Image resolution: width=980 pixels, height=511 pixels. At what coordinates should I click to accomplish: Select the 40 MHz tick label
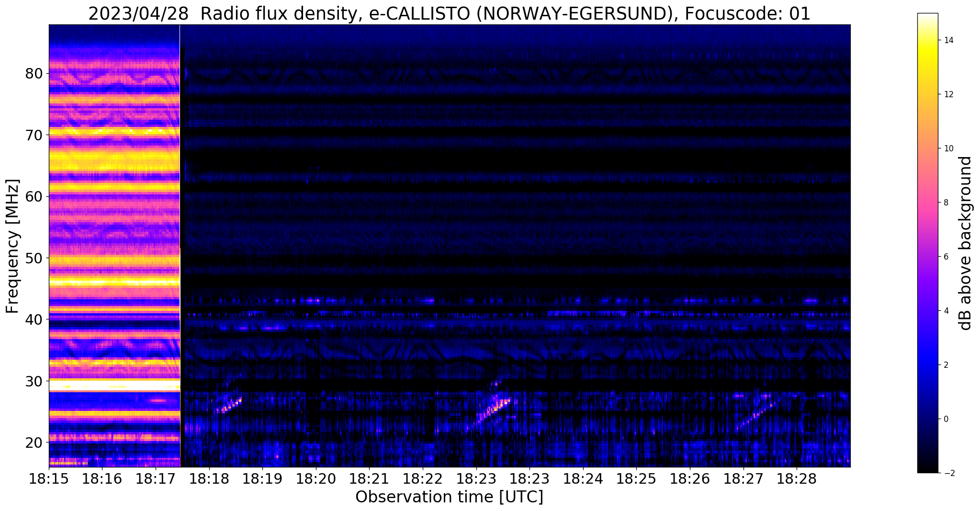34,319
